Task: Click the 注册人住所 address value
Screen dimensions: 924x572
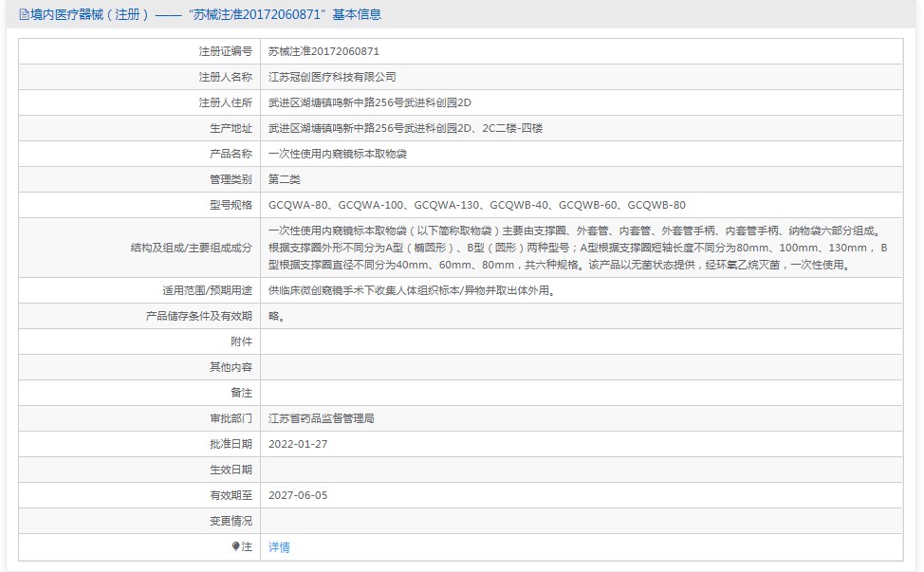Action: click(370, 102)
